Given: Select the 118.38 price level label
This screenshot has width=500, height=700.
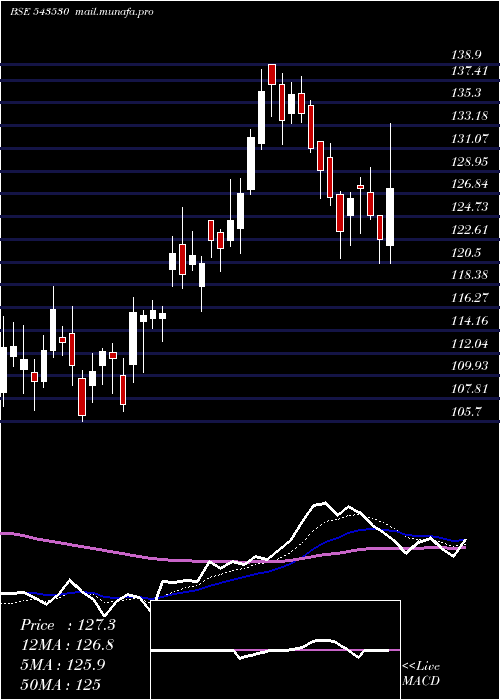Looking at the screenshot, I should (x=469, y=275).
